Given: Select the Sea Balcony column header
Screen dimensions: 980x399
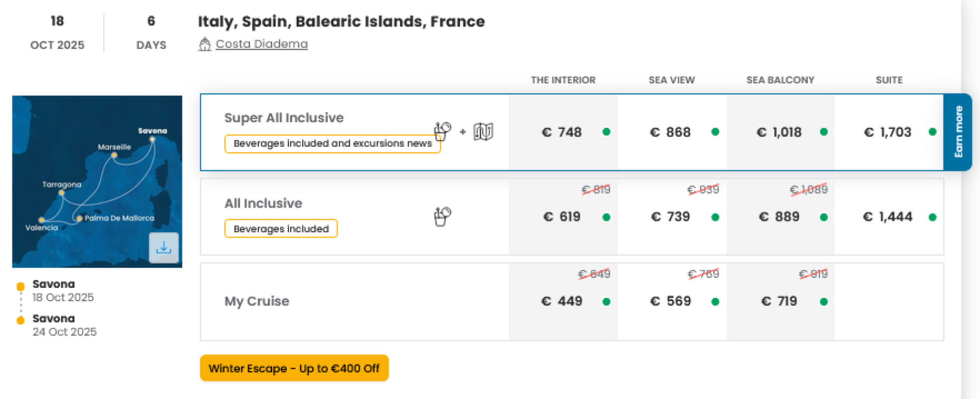Looking at the screenshot, I should pyautogui.click(x=780, y=80).
